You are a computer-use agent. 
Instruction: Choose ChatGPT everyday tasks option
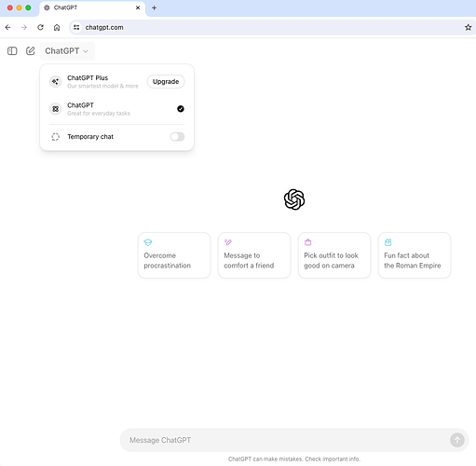pos(116,109)
